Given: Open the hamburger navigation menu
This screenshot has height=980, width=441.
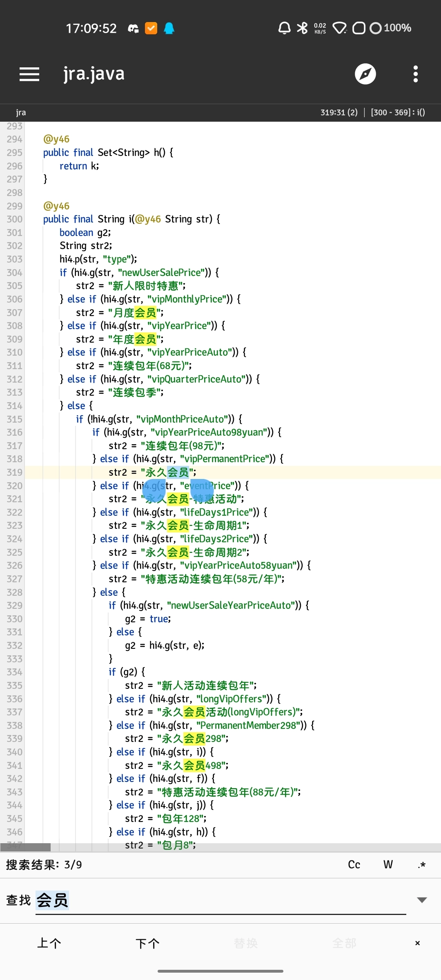Looking at the screenshot, I should (x=29, y=74).
